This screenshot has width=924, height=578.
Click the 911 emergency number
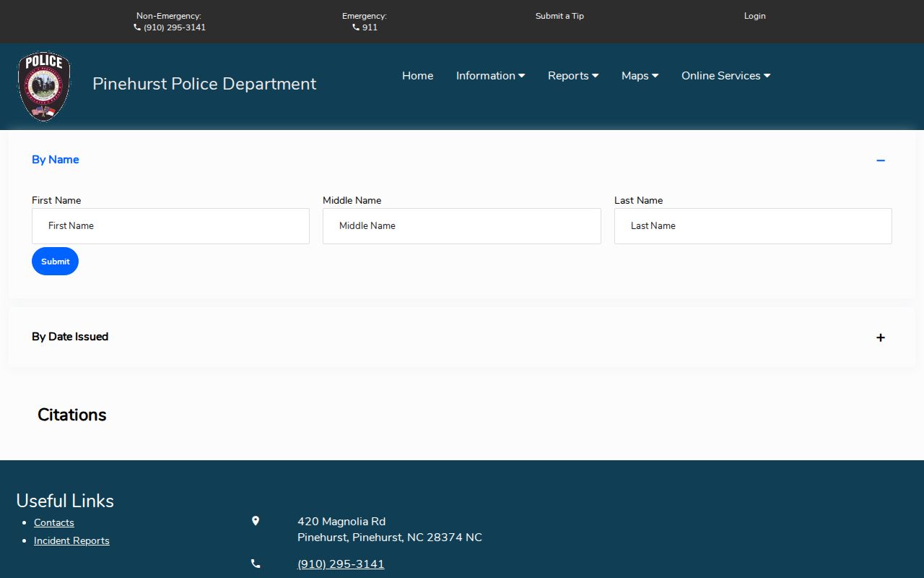tap(370, 27)
